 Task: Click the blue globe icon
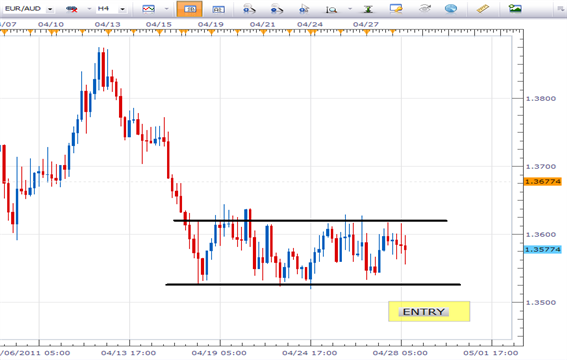[x=451, y=8]
